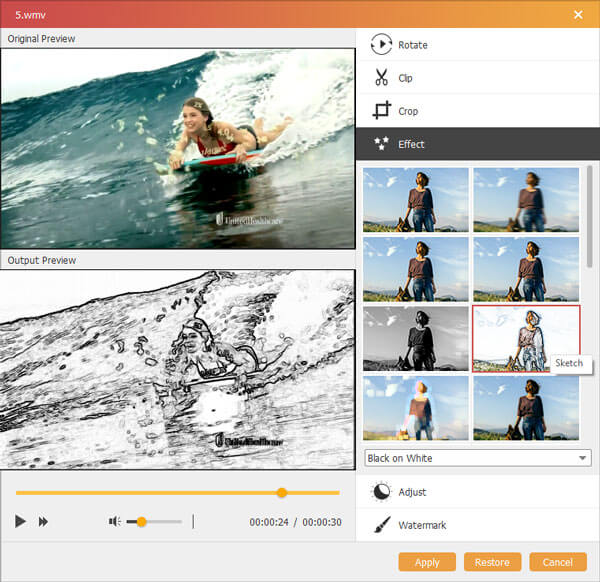The height and width of the screenshot is (582, 600).
Task: Select the grayscale effect thumbnail
Action: pyautogui.click(x=416, y=338)
